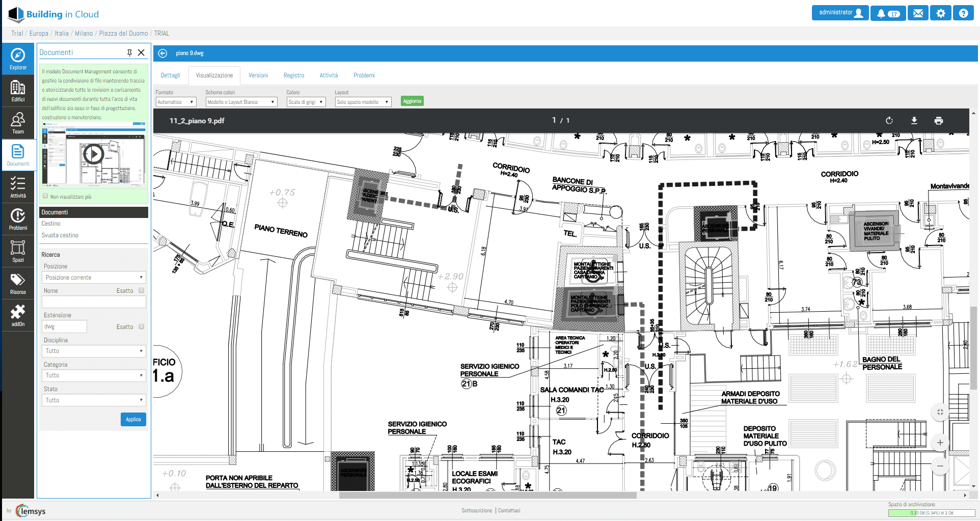This screenshot has width=980, height=521.
Task: Open the Spazi module in sidebar
Action: [18, 252]
